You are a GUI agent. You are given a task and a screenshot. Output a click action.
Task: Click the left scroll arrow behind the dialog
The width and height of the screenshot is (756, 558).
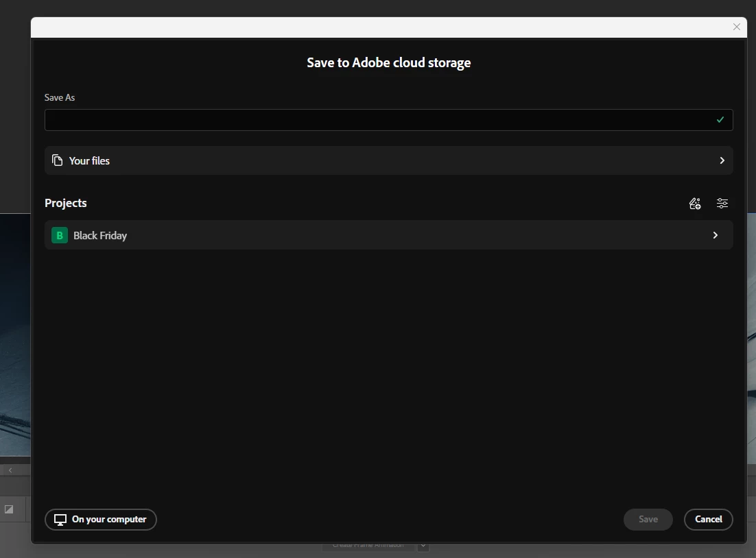(10, 470)
